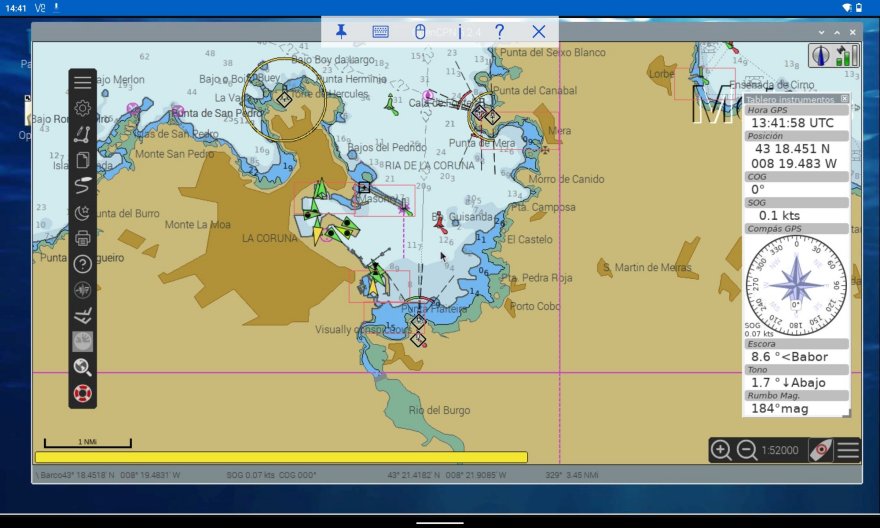Open the bottom-right hamburger menu
880x528 pixels.
(848, 450)
